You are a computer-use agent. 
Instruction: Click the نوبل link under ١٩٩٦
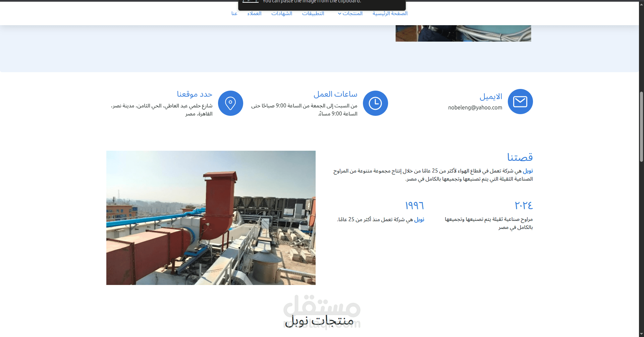pos(419,220)
